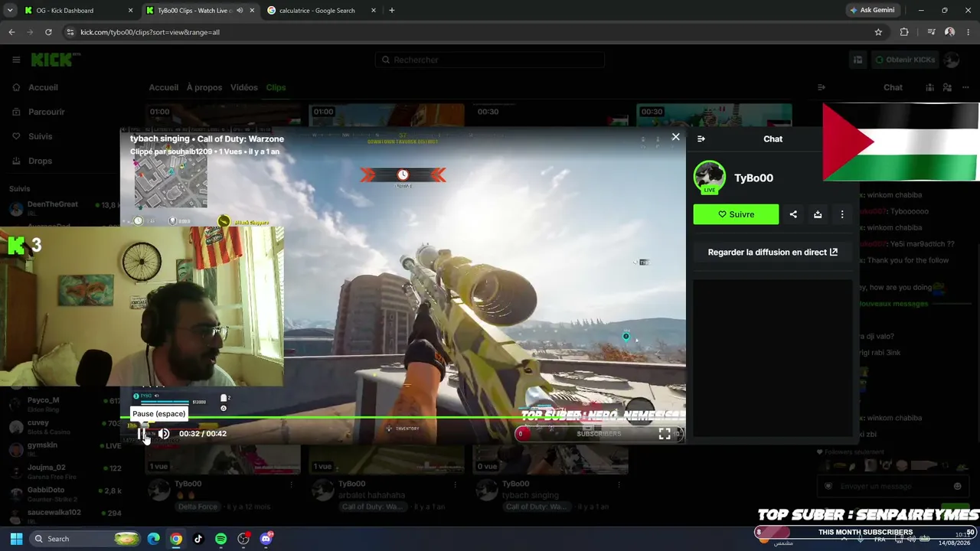
Task: Go back to previous page
Action: (x=11, y=32)
